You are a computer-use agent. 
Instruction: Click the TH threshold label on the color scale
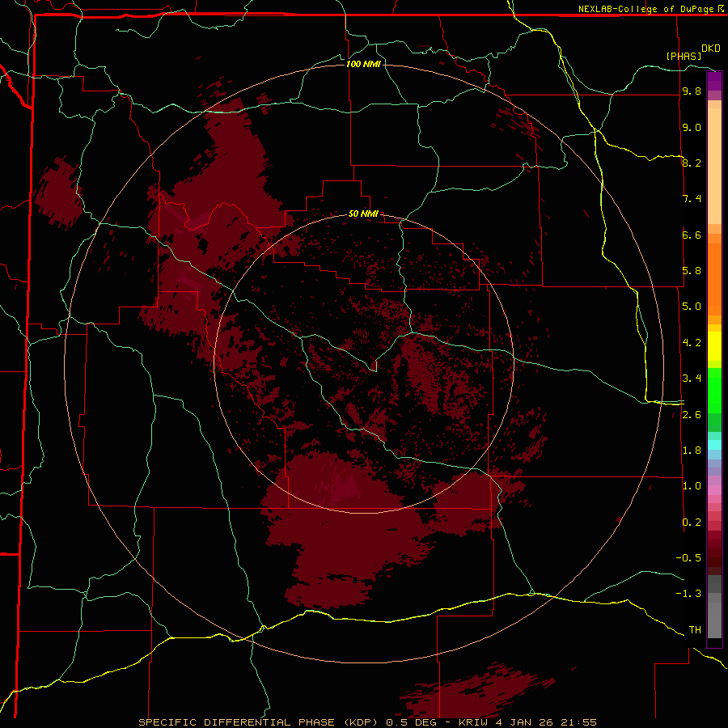(695, 630)
